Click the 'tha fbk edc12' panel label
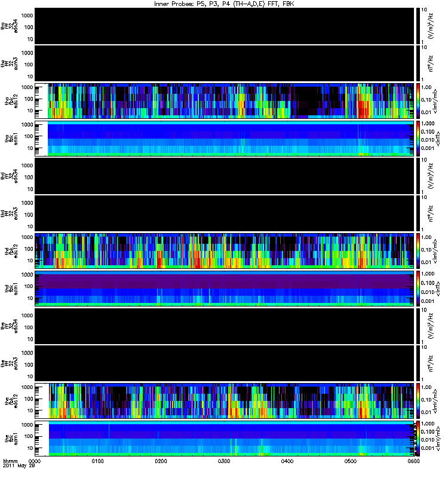The image size is (448, 478). click(x=11, y=101)
